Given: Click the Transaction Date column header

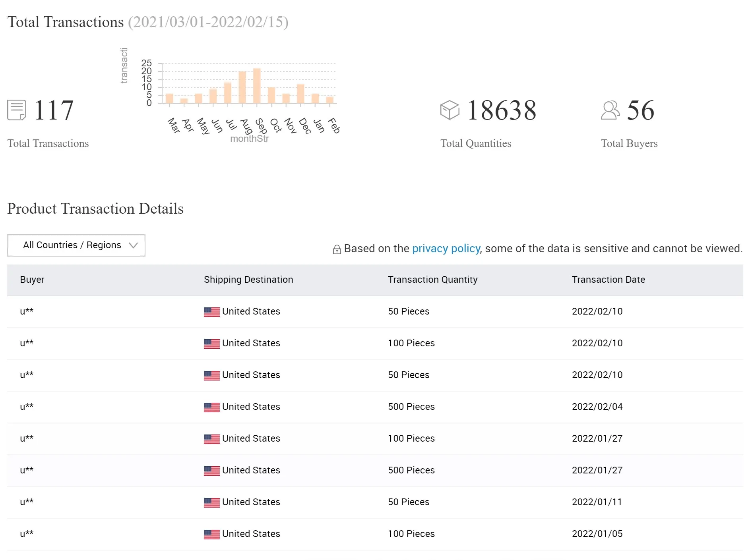Looking at the screenshot, I should pyautogui.click(x=608, y=280).
